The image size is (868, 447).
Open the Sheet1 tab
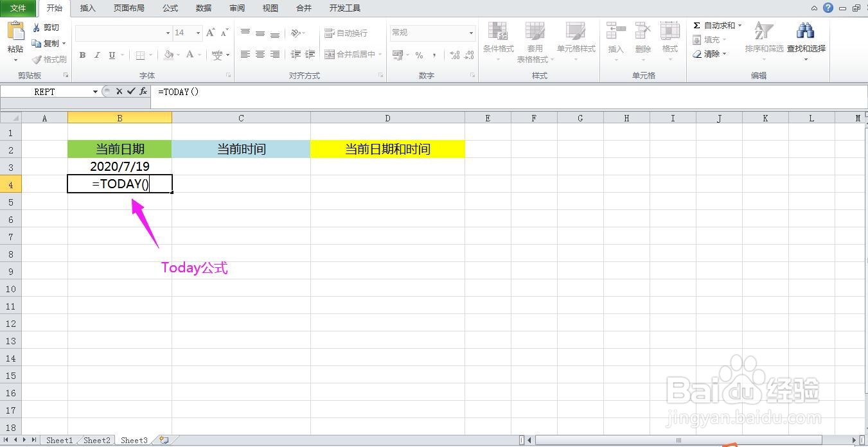click(x=59, y=441)
